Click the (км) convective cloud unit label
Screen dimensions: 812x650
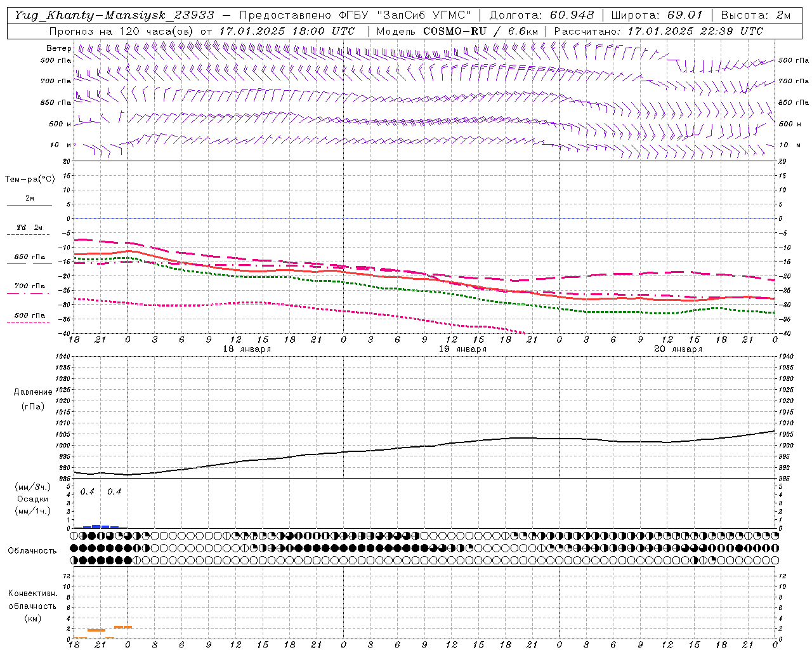coord(33,618)
